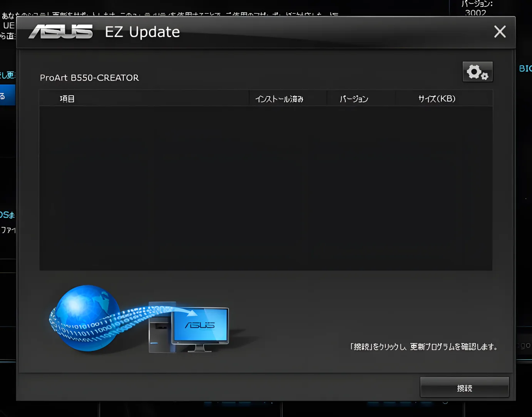532x417 pixels.
Task: Select the ProArt B550-CREATOR model label
Action: tap(89, 78)
